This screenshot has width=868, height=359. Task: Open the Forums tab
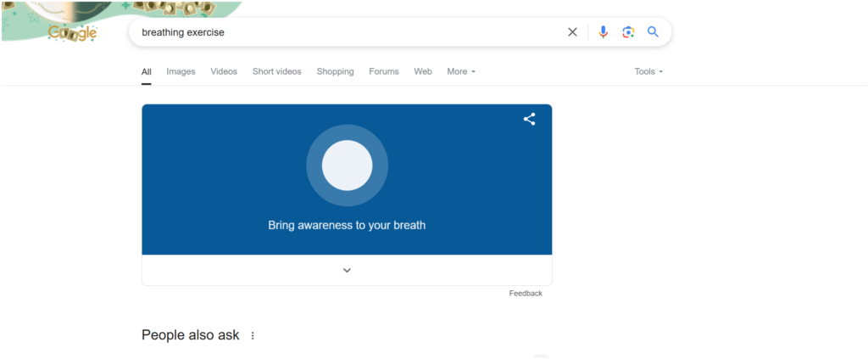click(x=384, y=71)
